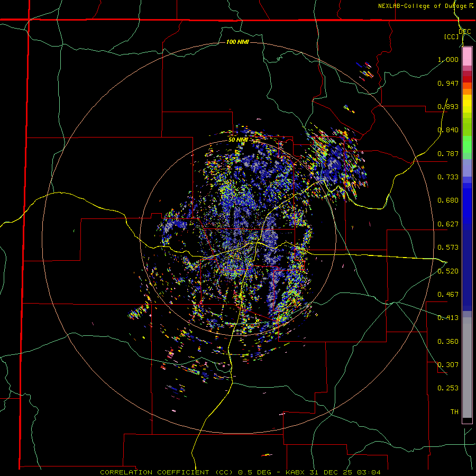The width and height of the screenshot is (476, 476).
Task: Click the pink segment at the top of the color bar
Action: point(467,57)
